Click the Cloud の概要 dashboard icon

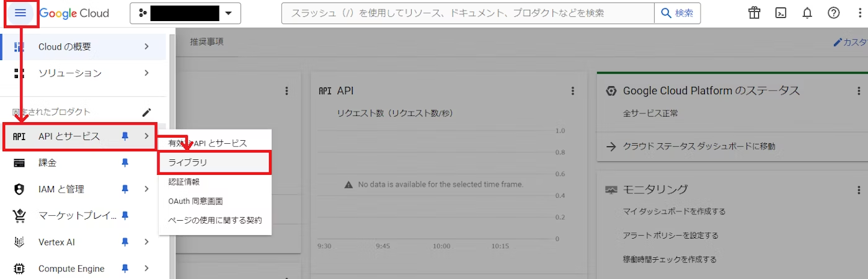click(19, 46)
